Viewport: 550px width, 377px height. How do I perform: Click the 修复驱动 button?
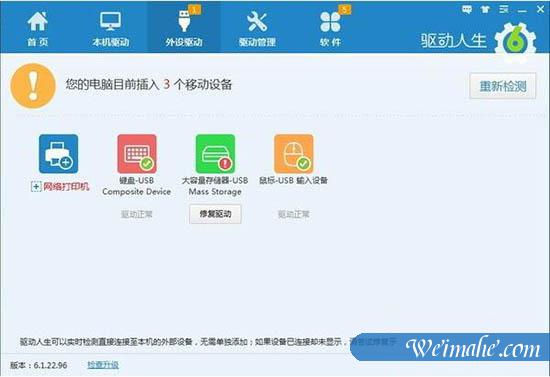pos(215,214)
